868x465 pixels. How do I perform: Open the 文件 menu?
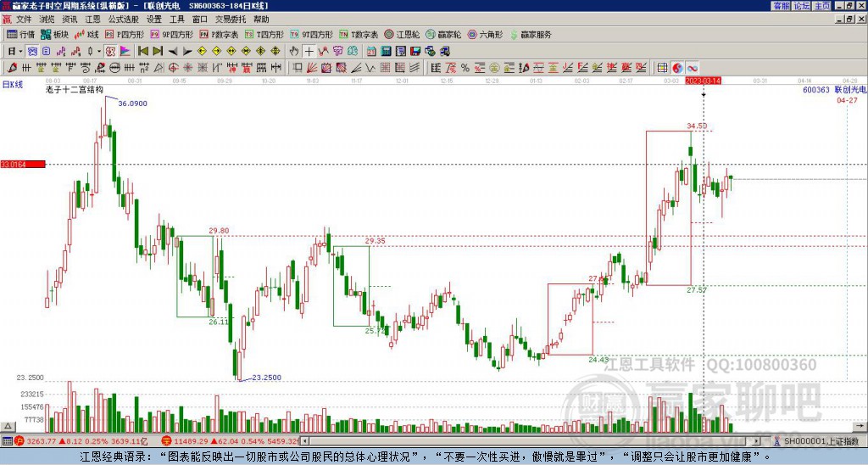click(x=24, y=20)
